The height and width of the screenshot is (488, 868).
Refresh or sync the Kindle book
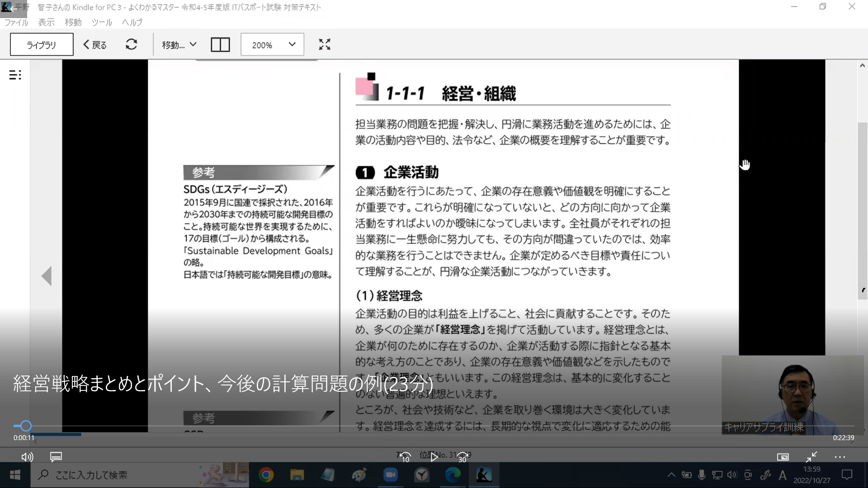[x=132, y=44]
